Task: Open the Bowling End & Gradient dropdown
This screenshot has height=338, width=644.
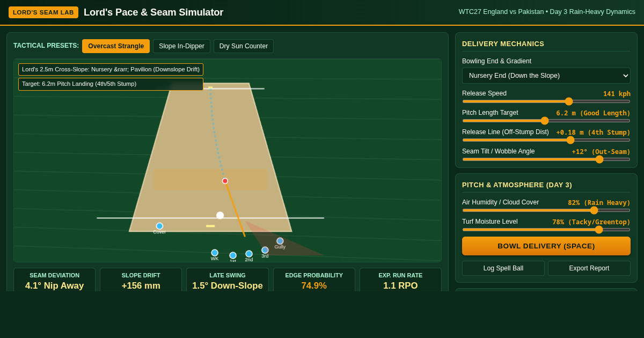Action: pyautogui.click(x=546, y=76)
